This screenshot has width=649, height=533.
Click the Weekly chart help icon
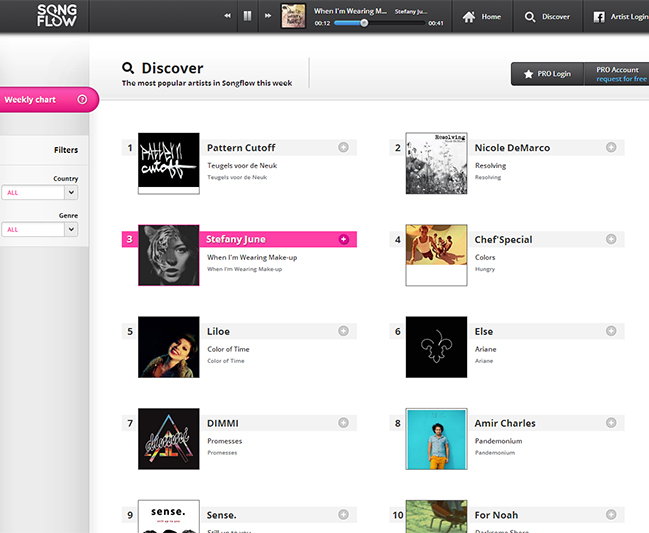click(x=82, y=99)
